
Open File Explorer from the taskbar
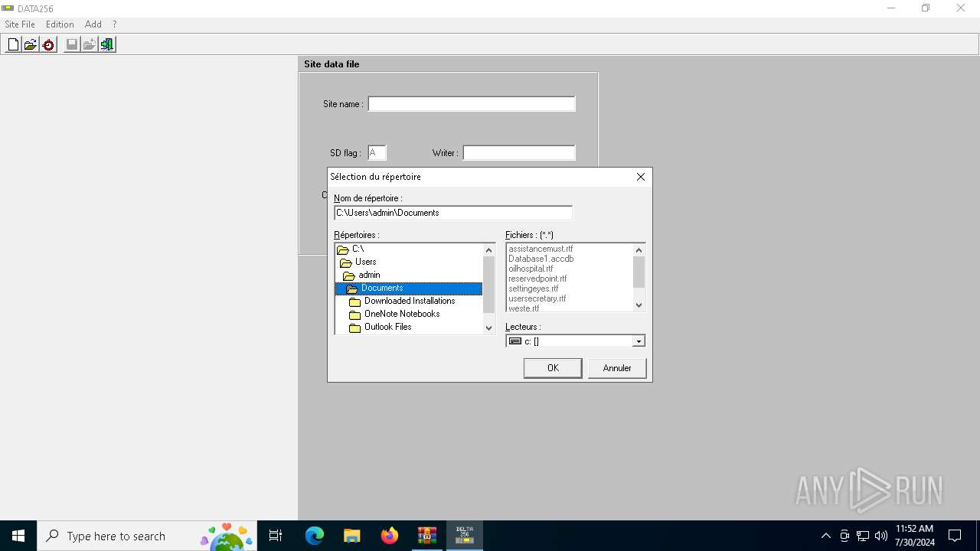352,536
